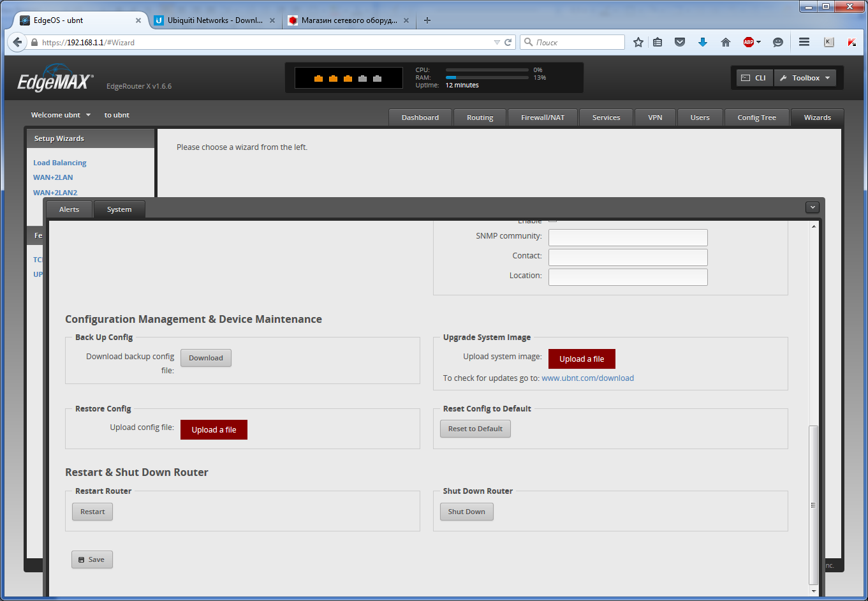
Task: Switch to the Alerts tab
Action: (68, 209)
